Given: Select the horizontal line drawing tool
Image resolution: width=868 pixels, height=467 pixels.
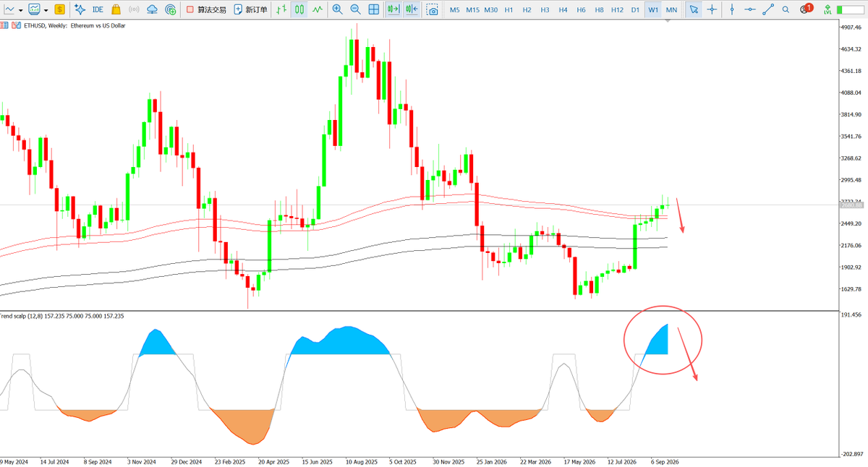Looking at the screenshot, I should 750,9.
